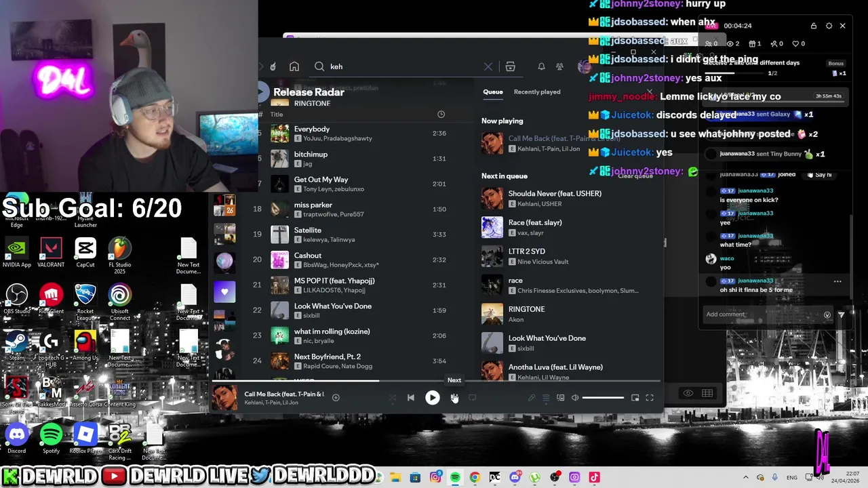
Task: Open the Connect to a device icon
Action: (561, 398)
